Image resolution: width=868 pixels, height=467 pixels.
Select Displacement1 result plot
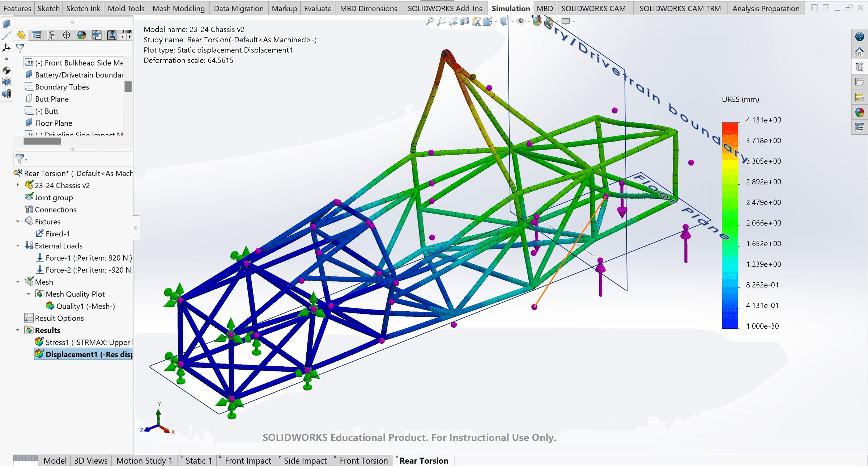click(x=84, y=354)
